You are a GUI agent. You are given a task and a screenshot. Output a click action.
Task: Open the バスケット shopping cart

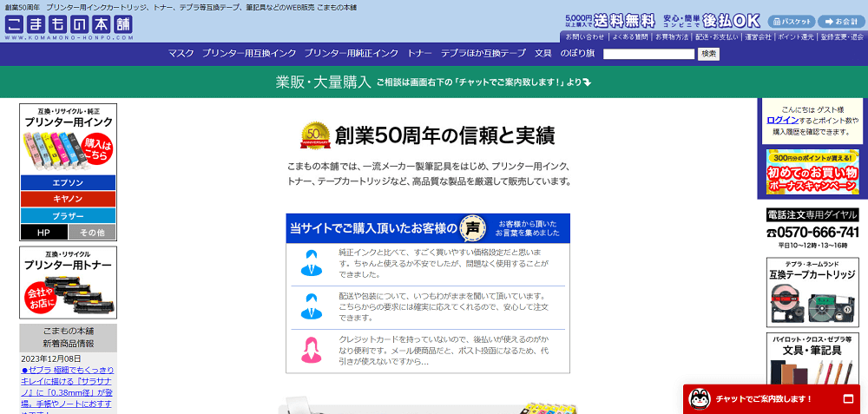click(x=791, y=21)
